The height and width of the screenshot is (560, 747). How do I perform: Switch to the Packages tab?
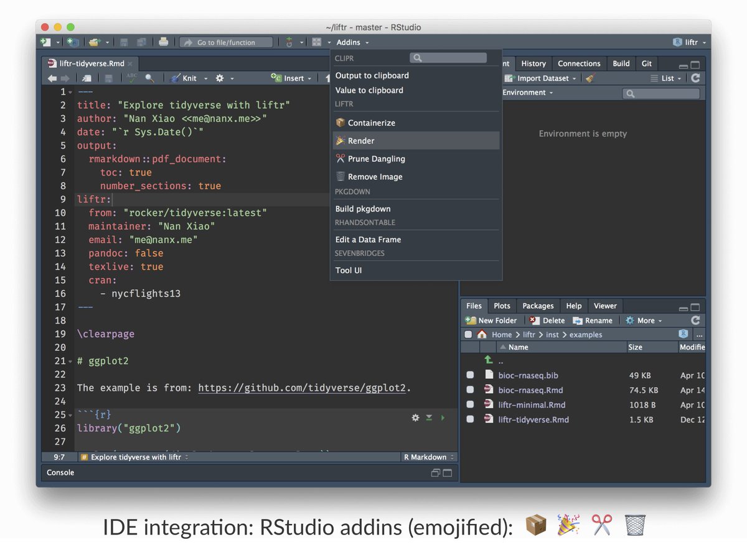[538, 306]
